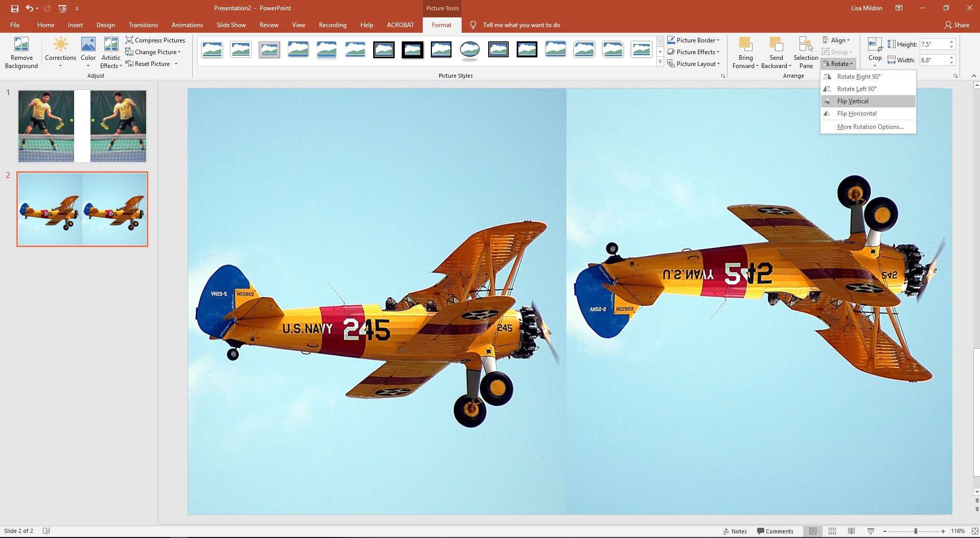Collapse the ribbon with the arrow

pos(974,76)
